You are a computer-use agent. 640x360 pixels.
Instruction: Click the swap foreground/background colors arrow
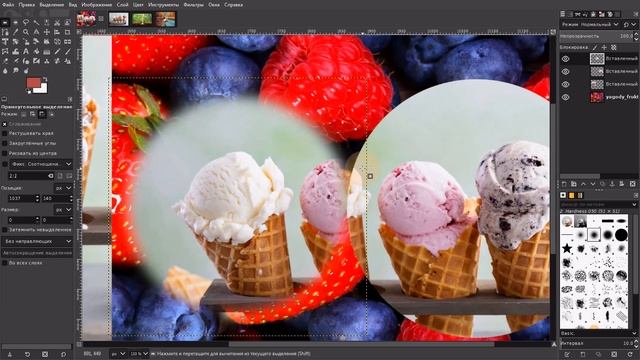[x=45, y=79]
